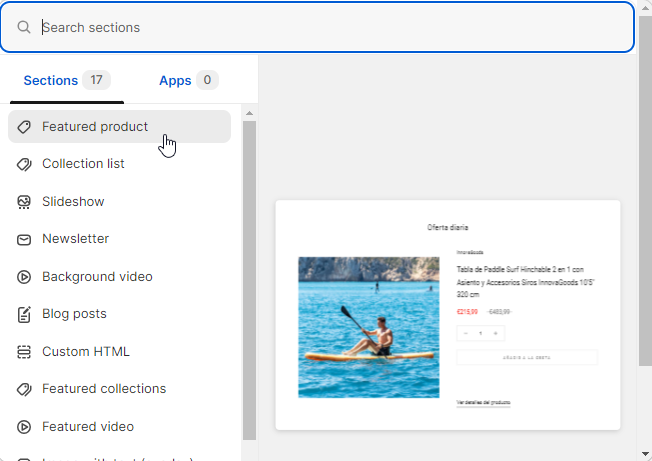Increase quantity with the plus button
This screenshot has height=461, width=652.
(496, 333)
